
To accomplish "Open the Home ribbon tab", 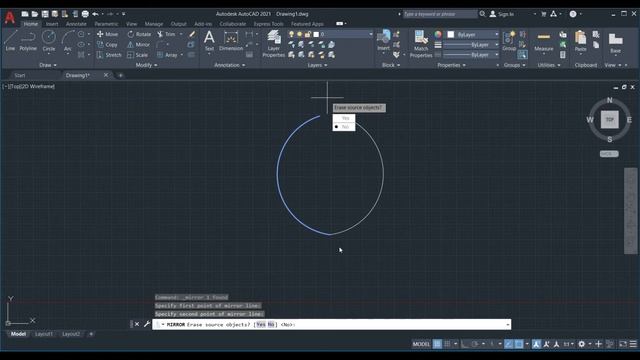I will tap(31, 24).
